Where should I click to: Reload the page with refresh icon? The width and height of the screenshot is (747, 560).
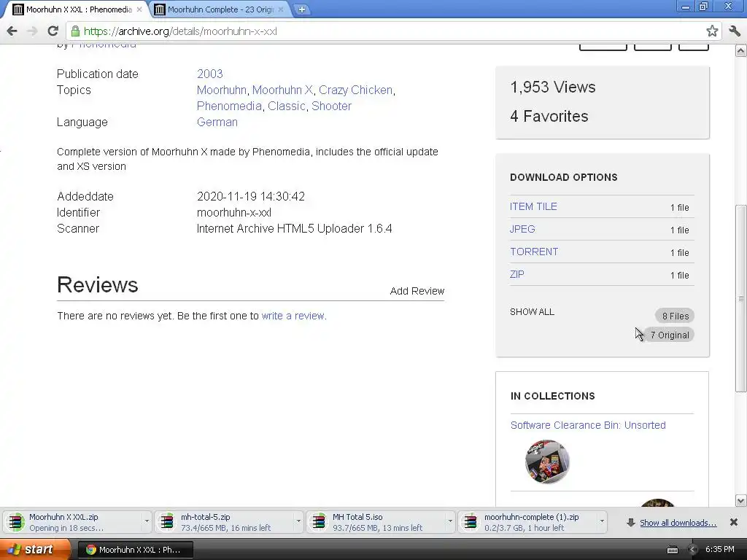coord(53,31)
